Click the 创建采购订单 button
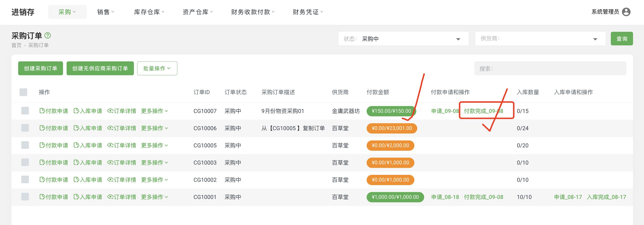644x225 pixels. (x=41, y=68)
